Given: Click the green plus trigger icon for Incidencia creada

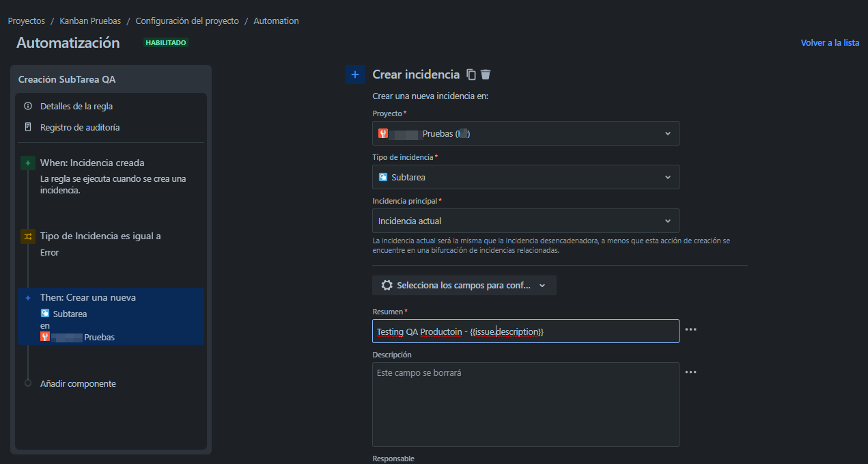Looking at the screenshot, I should point(27,163).
